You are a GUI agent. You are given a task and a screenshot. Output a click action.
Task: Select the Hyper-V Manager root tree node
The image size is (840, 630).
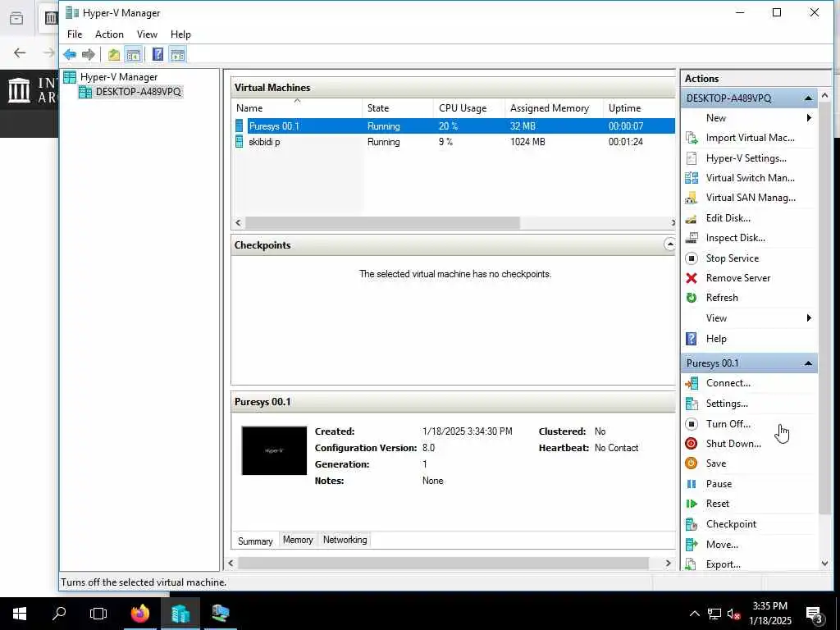tap(111, 77)
